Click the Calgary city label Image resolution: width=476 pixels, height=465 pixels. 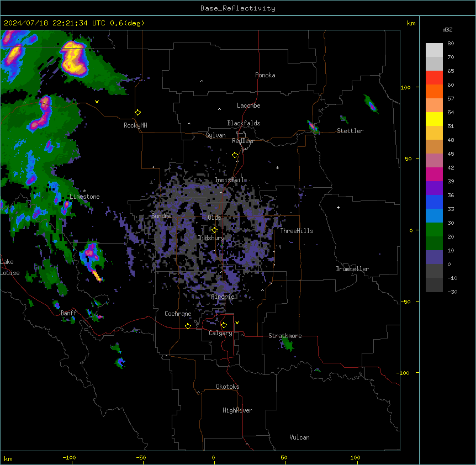[220, 333]
